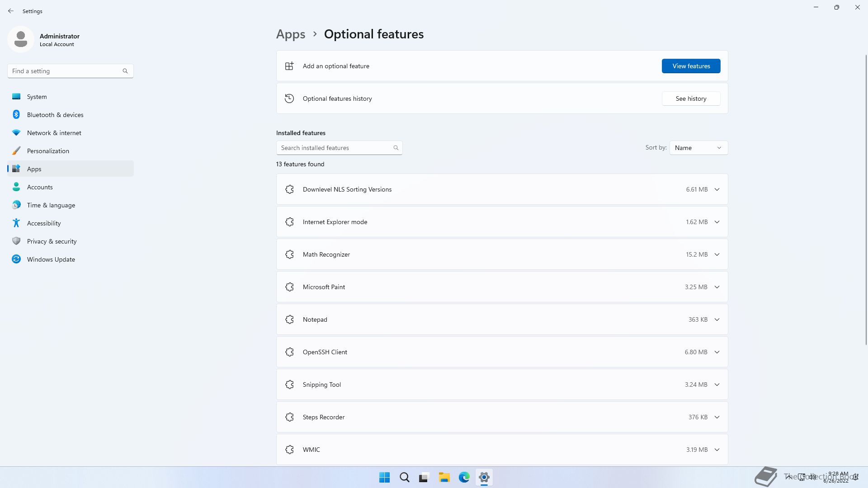This screenshot has width=868, height=488.
Task: Open Accessibility settings
Action: [x=71, y=223]
